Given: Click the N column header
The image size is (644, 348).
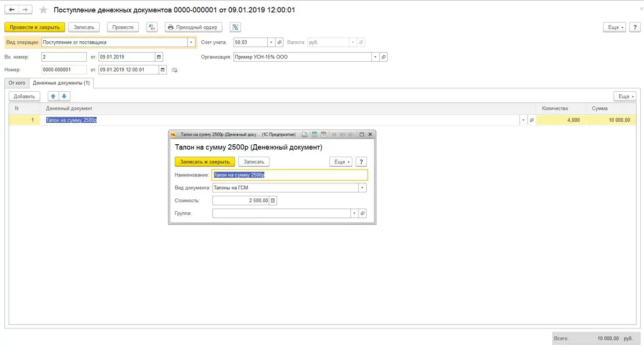Looking at the screenshot, I should coord(26,108).
